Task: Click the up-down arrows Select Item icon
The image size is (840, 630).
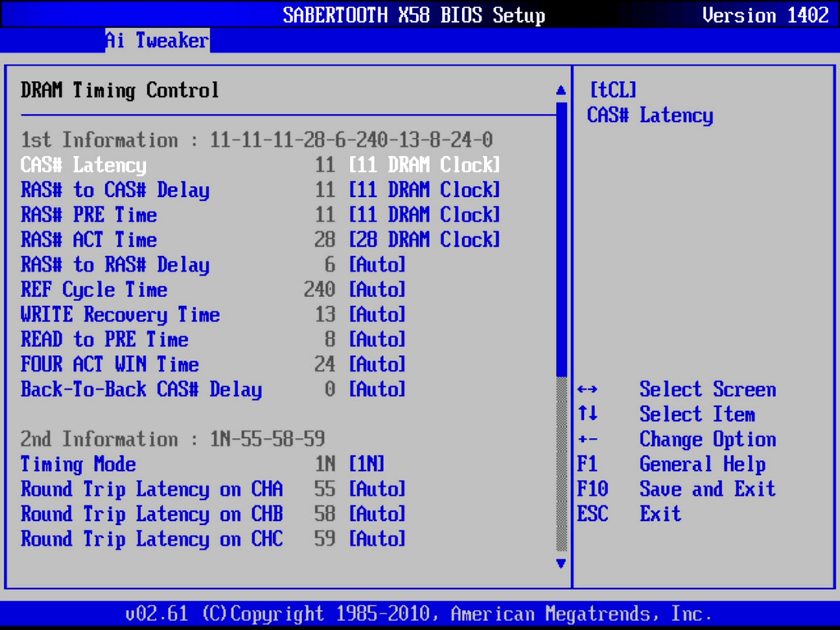Action: (587, 414)
